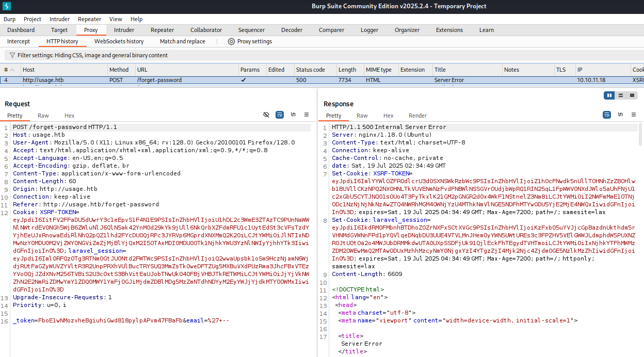Toggle line wrap icon in Response panel

[607, 115]
